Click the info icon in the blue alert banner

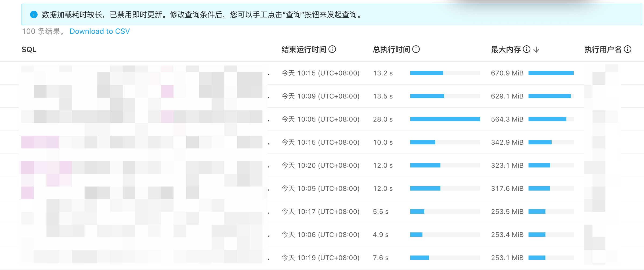point(34,14)
